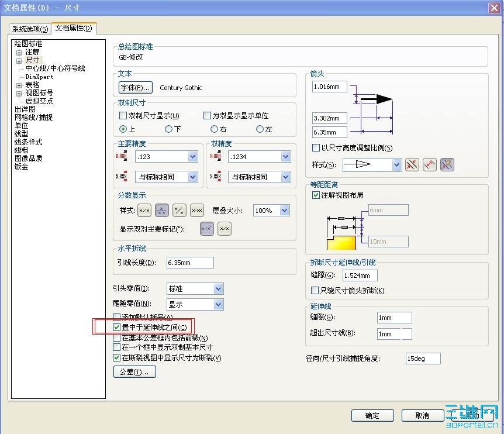The image size is (504, 434).
Task: Select the first fraction style x/x icon
Action: (144, 211)
